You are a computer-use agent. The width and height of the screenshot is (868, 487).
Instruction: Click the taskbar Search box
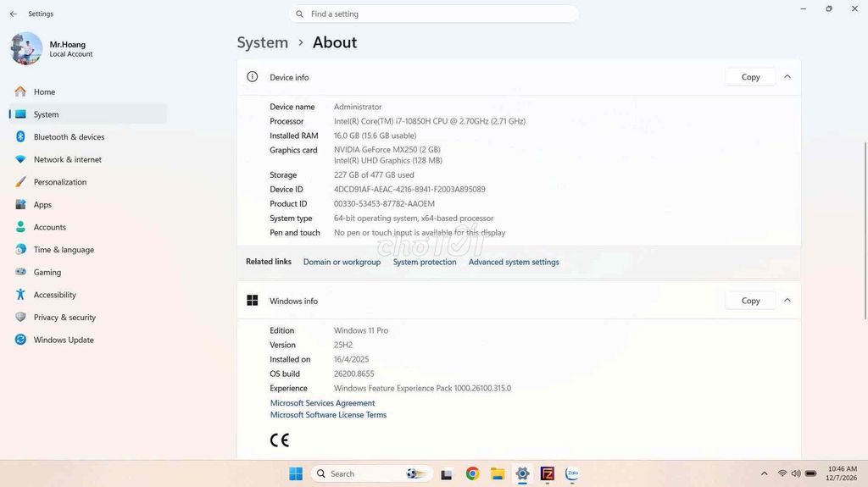pos(371,473)
